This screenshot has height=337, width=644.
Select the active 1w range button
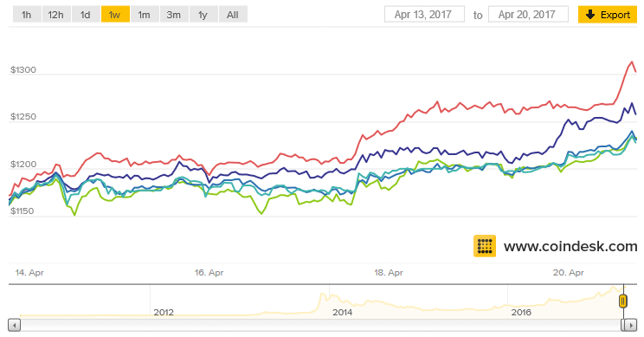pyautogui.click(x=115, y=15)
